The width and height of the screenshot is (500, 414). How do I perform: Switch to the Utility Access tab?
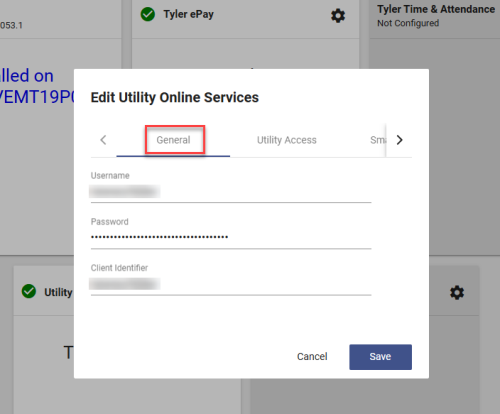coord(287,140)
